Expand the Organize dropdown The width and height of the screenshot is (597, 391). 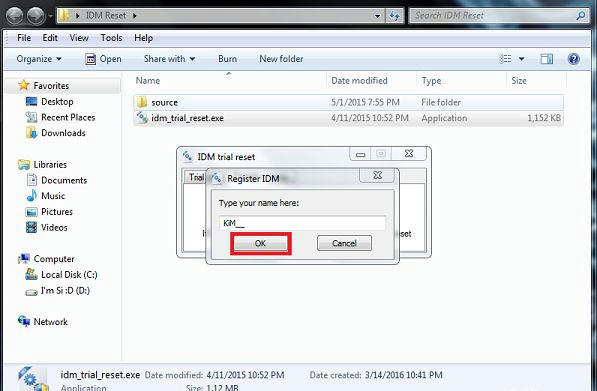39,59
